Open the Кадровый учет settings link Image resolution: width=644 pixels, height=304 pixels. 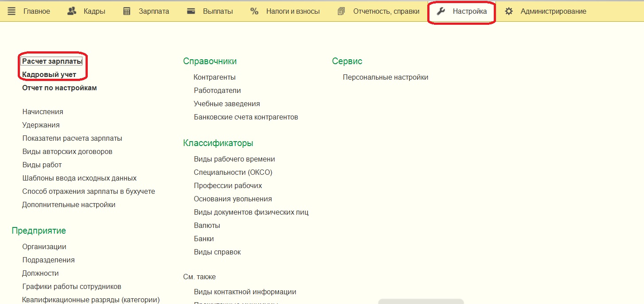pyautogui.click(x=49, y=75)
